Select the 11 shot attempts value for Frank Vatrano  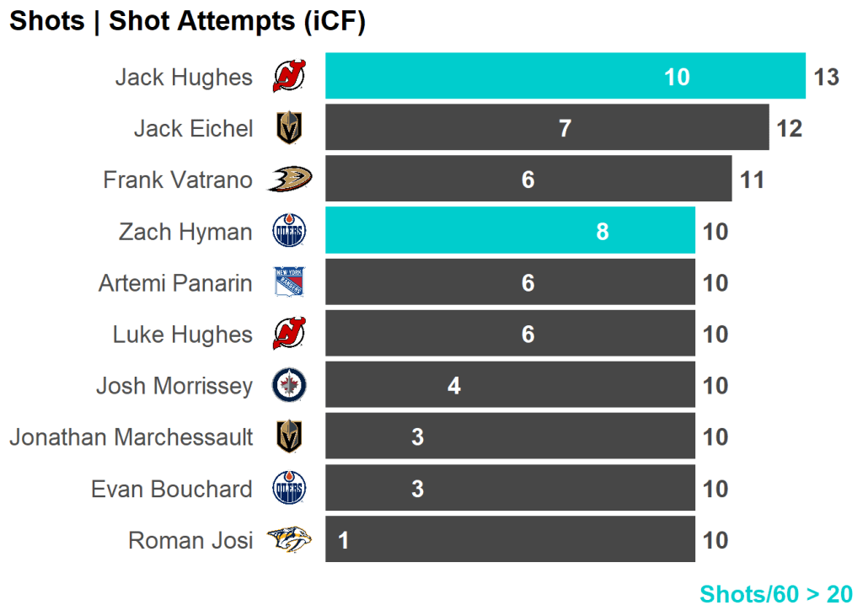pyautogui.click(x=752, y=180)
